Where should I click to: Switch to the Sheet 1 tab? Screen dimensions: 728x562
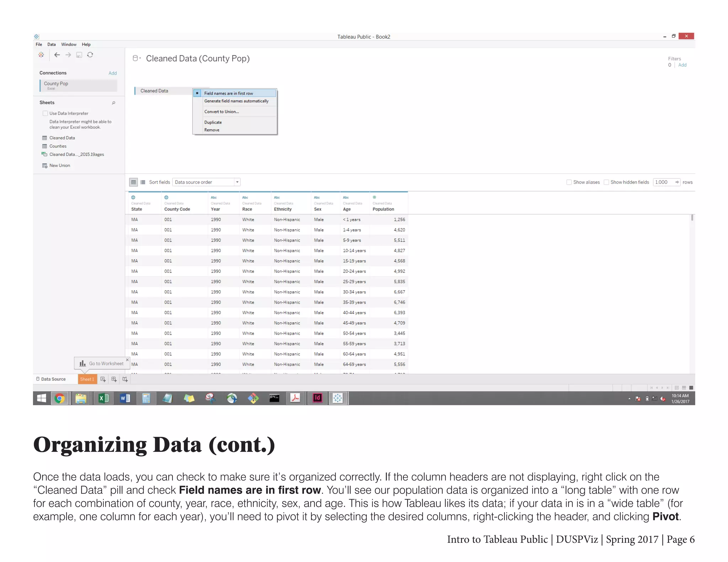pyautogui.click(x=87, y=379)
